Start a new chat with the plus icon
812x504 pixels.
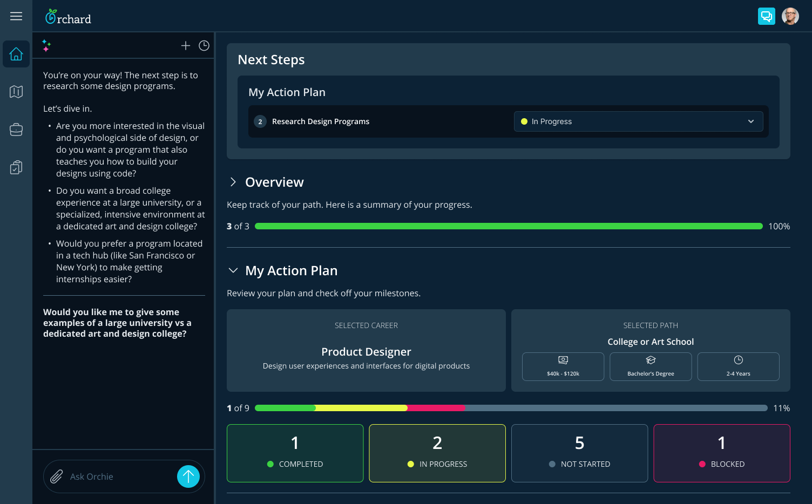pos(186,46)
